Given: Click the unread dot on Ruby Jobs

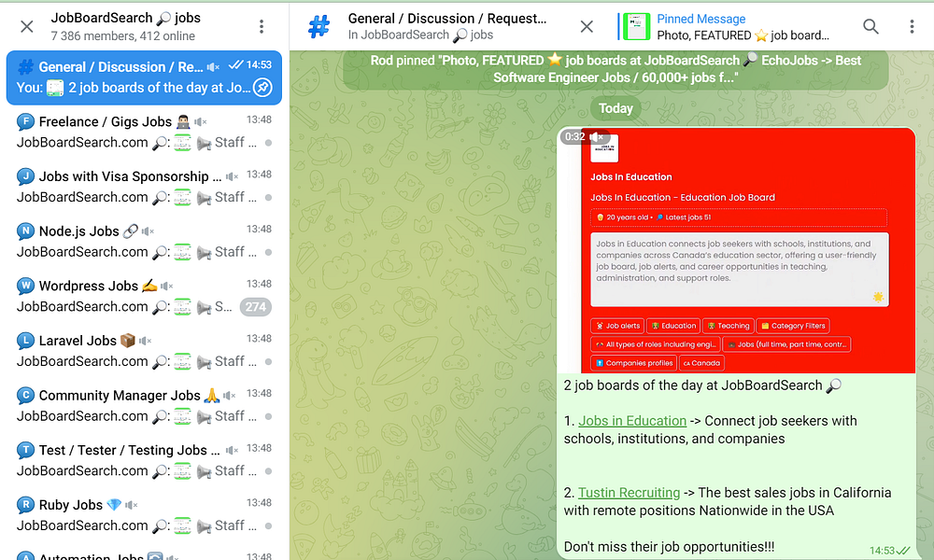Looking at the screenshot, I should [269, 526].
